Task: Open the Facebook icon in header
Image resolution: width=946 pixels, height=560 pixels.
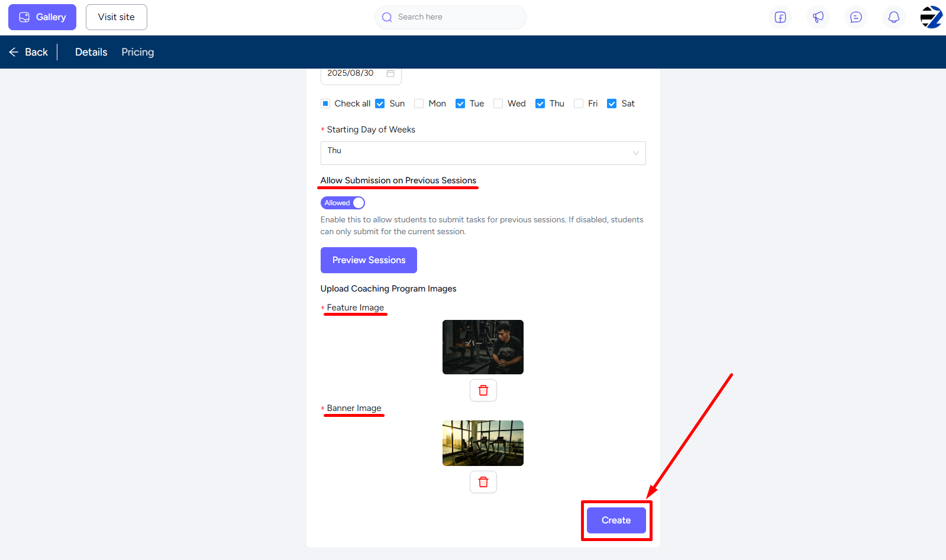Action: point(780,17)
